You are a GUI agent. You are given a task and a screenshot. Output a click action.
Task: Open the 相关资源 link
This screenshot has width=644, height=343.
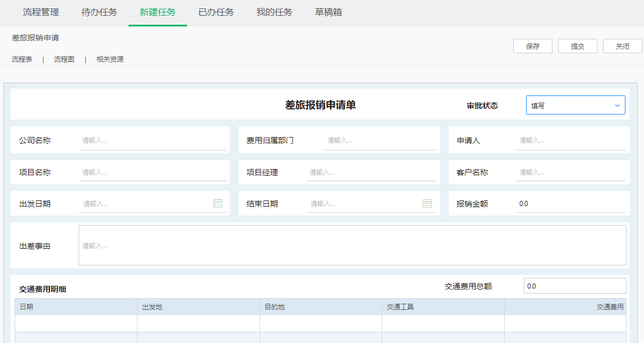click(x=110, y=60)
